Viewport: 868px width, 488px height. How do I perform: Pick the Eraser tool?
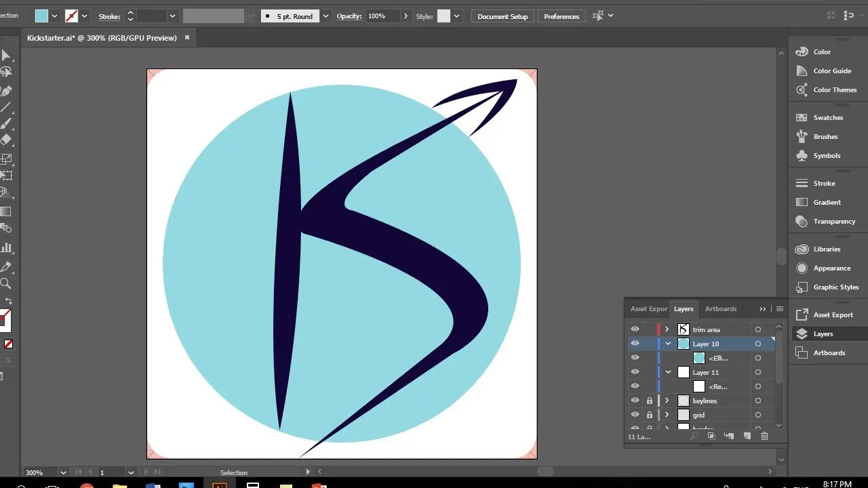pyautogui.click(x=5, y=140)
